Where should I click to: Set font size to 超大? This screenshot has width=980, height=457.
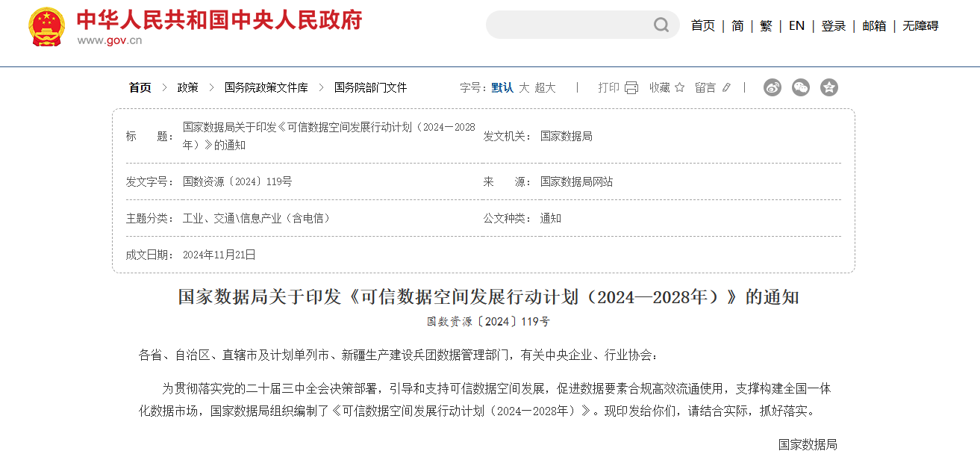(545, 87)
